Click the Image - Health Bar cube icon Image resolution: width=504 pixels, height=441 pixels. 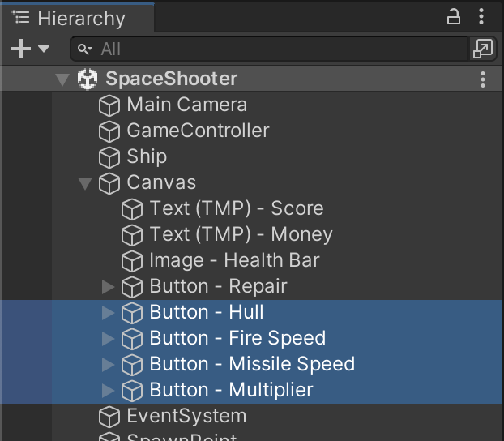point(132,261)
